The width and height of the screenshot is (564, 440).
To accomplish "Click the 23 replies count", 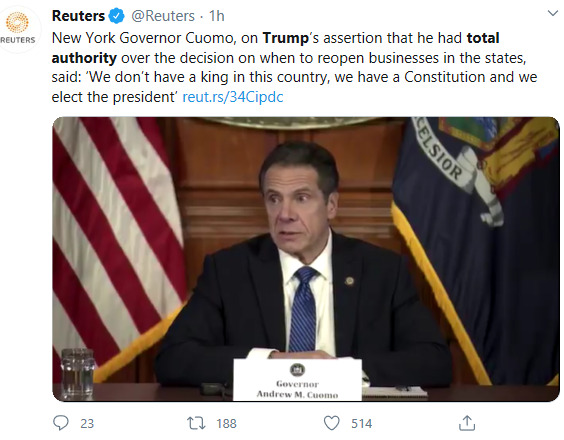I will 87,423.
